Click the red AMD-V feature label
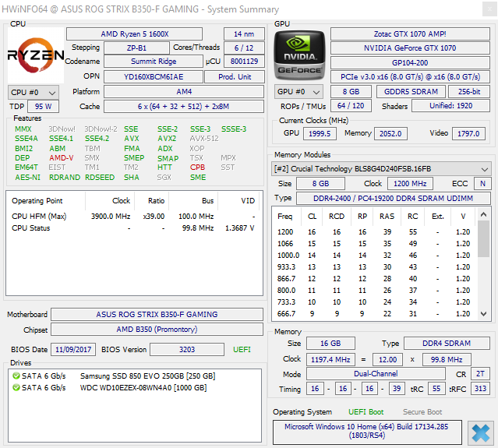 [x=61, y=158]
